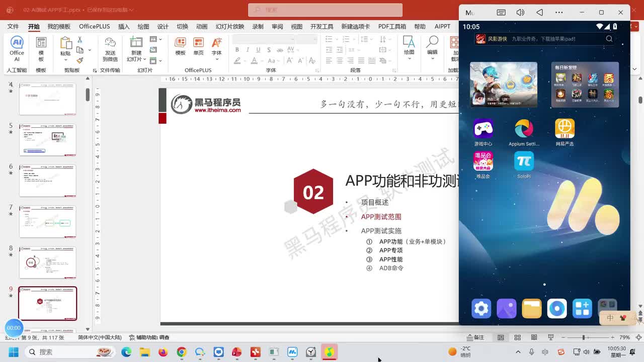Click the Paste clipboard icon
The width and height of the screenshot is (644, 362).
65,43
